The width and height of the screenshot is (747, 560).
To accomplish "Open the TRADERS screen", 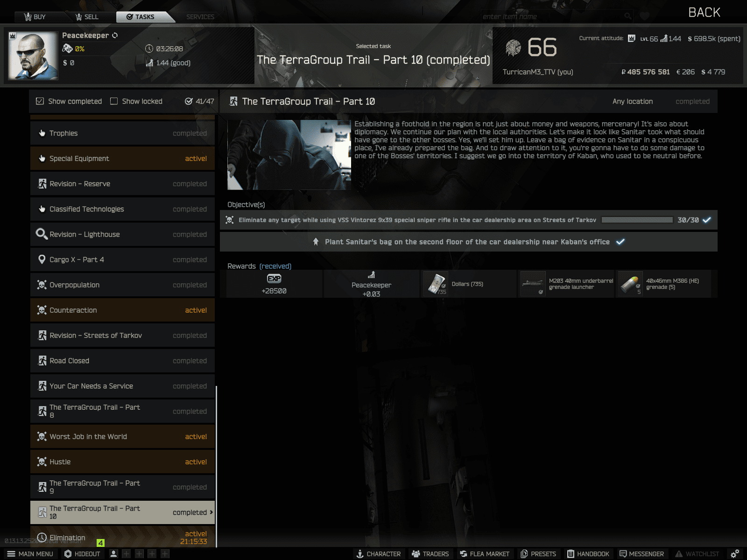I will click(430, 554).
